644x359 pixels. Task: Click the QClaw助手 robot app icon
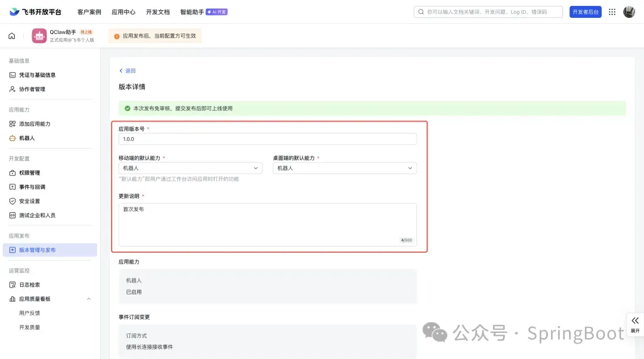(39, 36)
